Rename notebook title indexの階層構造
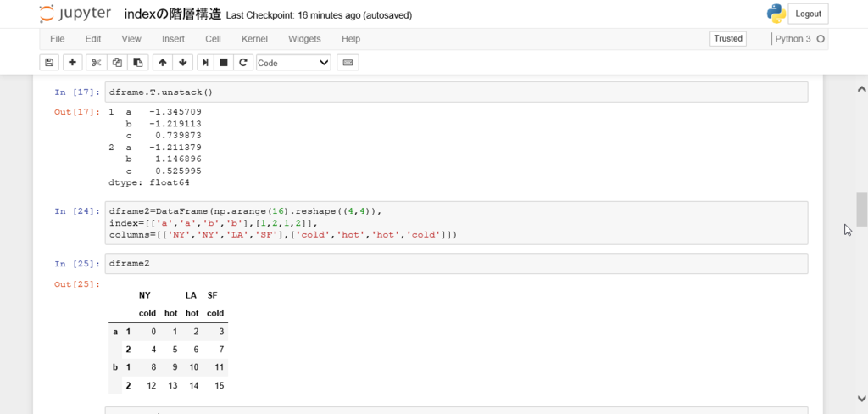 pyautogui.click(x=173, y=14)
